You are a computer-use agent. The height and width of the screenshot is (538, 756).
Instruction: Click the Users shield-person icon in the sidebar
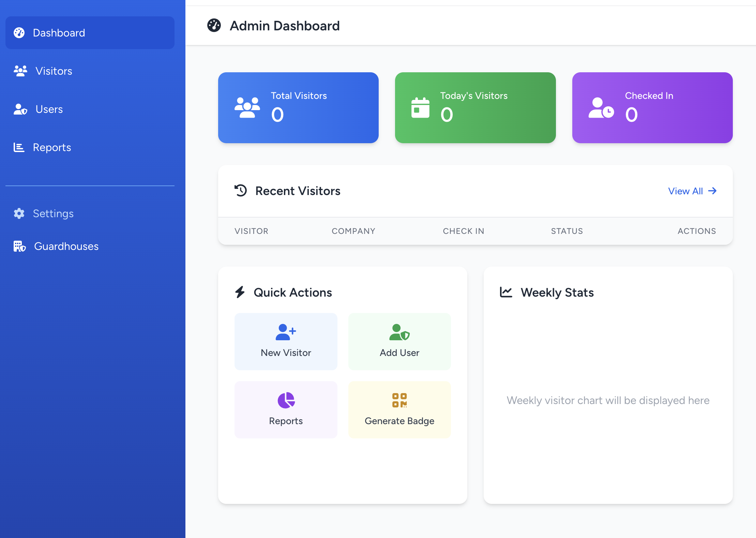coord(20,109)
